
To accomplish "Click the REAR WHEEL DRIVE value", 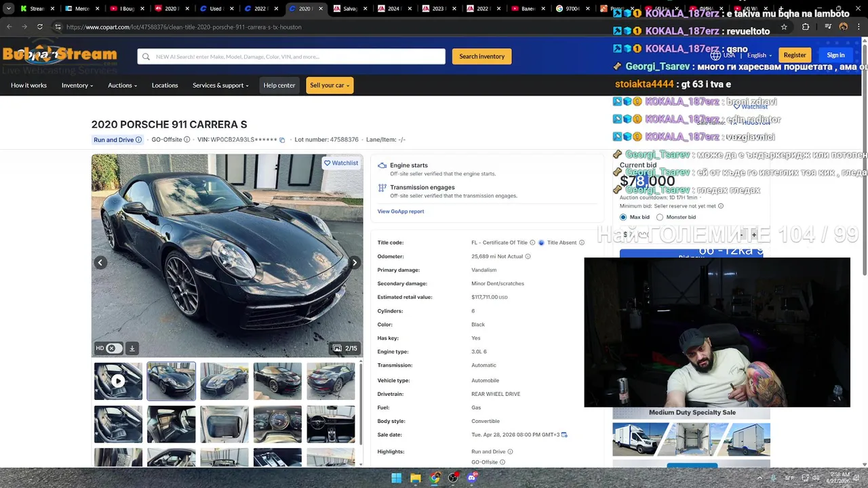I will [x=496, y=394].
